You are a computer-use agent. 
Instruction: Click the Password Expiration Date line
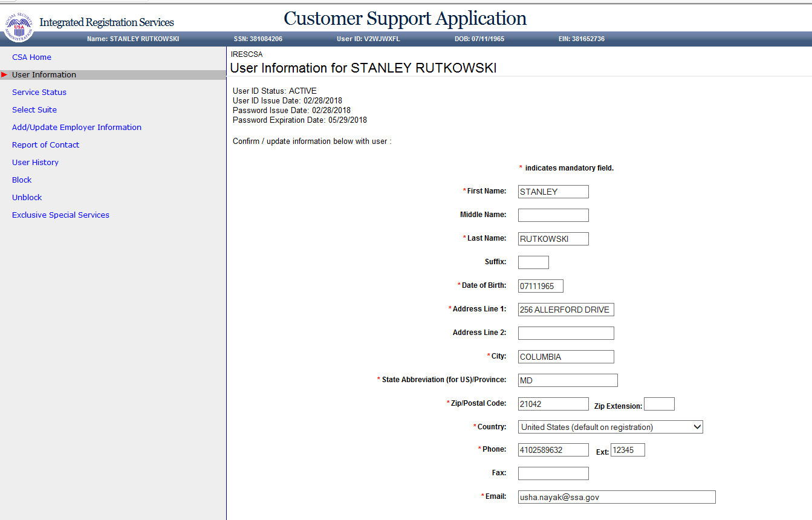click(300, 120)
